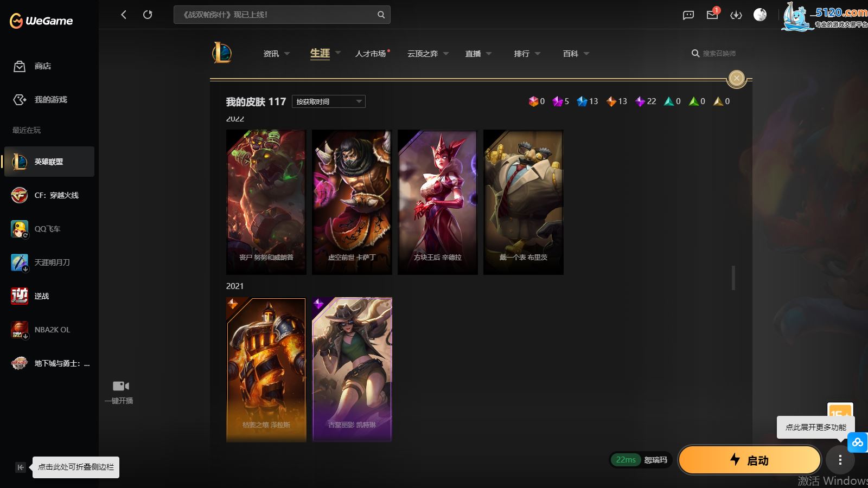Open the 古堡丽影 凯特琳 skin card
Image resolution: width=868 pixels, height=488 pixels.
[x=352, y=369]
